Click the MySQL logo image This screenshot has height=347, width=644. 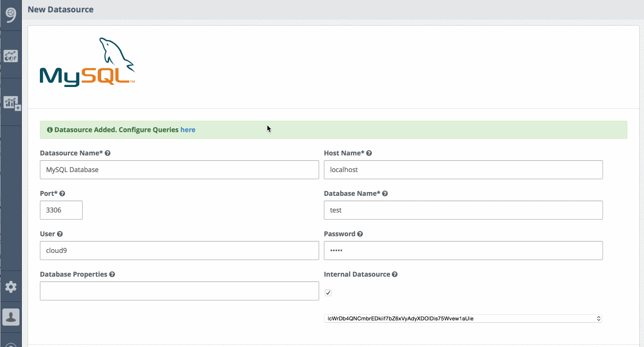87,62
